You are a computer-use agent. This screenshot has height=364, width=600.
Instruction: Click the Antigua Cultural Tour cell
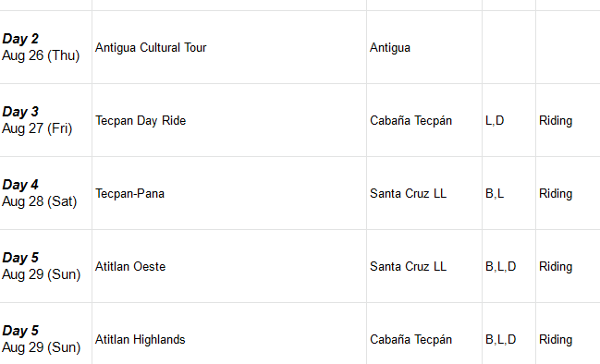tap(229, 47)
